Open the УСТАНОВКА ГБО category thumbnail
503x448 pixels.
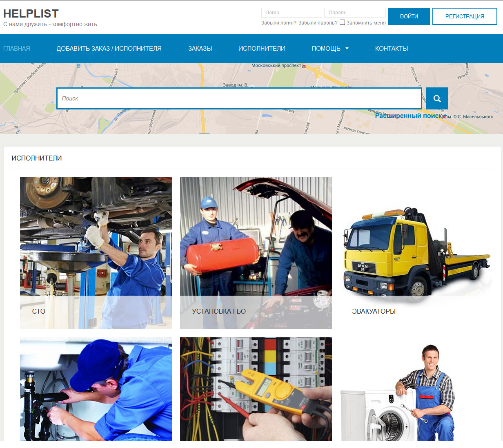[256, 253]
